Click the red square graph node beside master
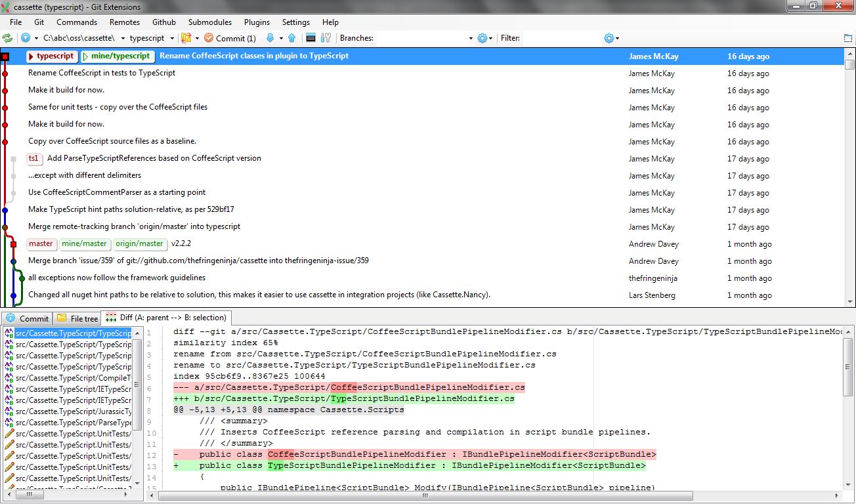This screenshot has height=504, width=856. [13, 244]
